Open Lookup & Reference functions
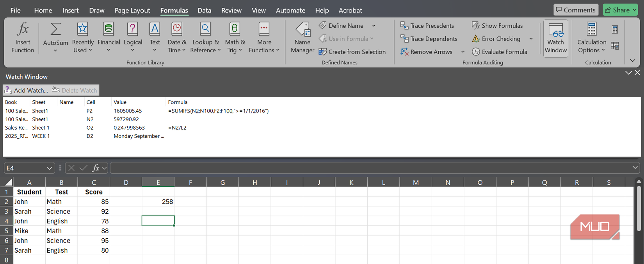The height and width of the screenshot is (264, 644). pos(205,38)
